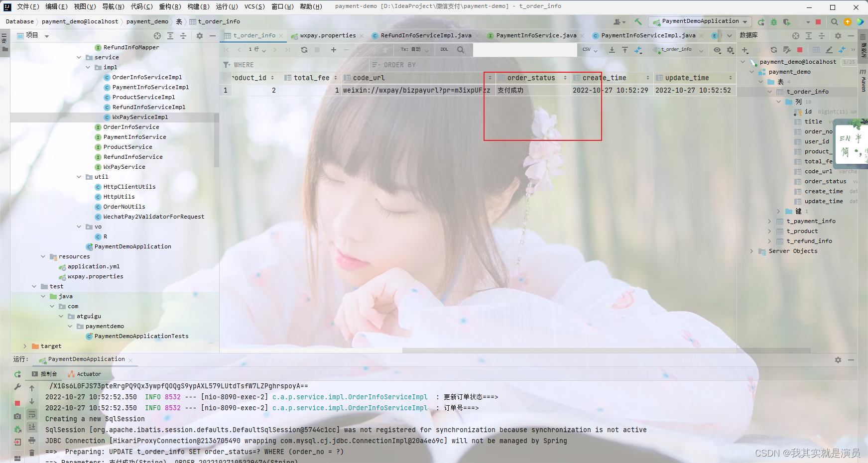Screen dimensions: 868x463
Task: Open the t_order_info session dropdown in the grid toolbar
Action: point(679,50)
